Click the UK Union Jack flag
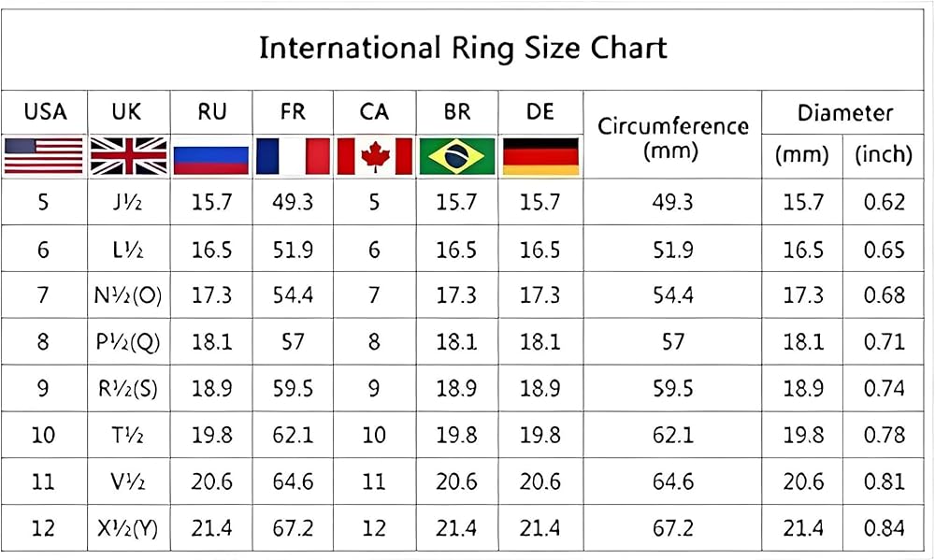 coord(128,155)
